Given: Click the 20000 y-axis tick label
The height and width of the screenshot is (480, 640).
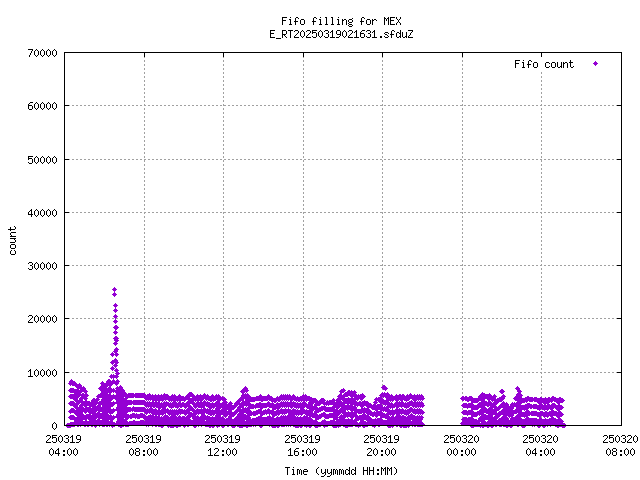Looking at the screenshot, I should pyautogui.click(x=42, y=319).
